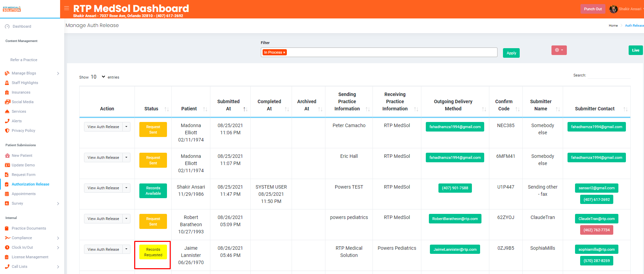Click the Auth Release breadcrumb link
The width and height of the screenshot is (644, 274).
[634, 26]
